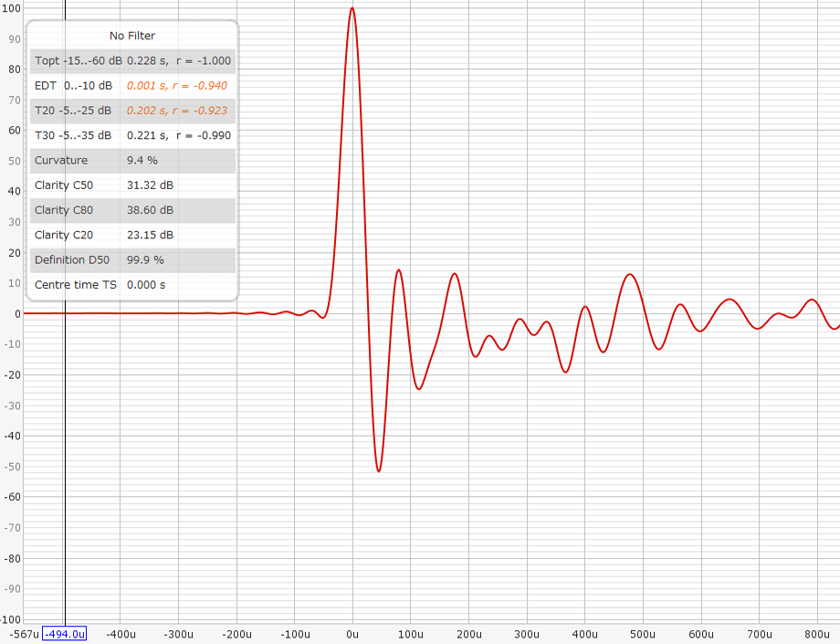Click the Clarity C50 value 31.32 dB
Screen dimensions: 840x644
pos(150,185)
